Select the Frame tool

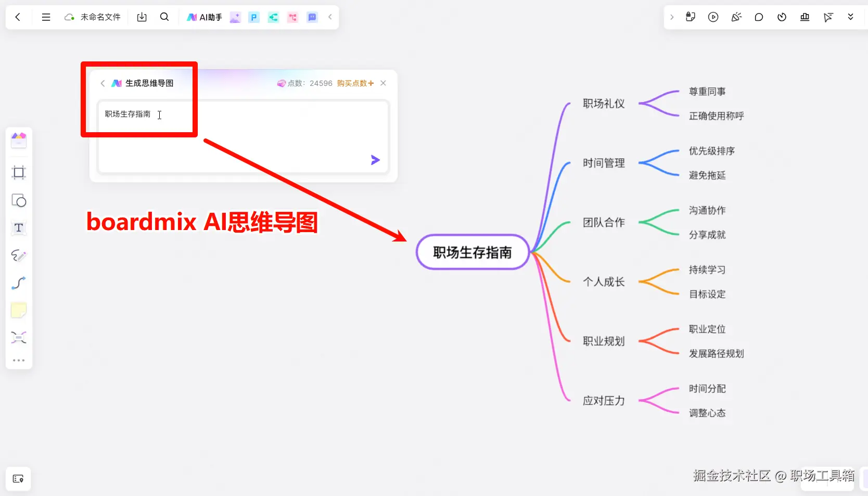19,173
